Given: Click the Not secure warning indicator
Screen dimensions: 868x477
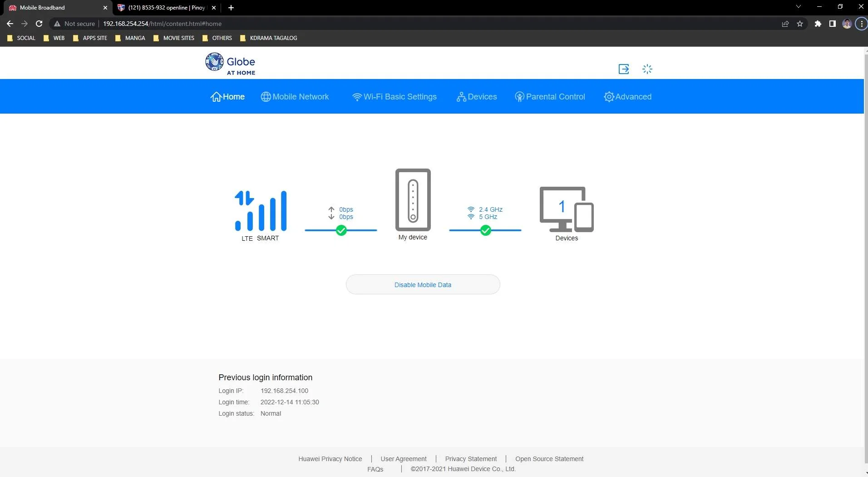Looking at the screenshot, I should click(74, 24).
